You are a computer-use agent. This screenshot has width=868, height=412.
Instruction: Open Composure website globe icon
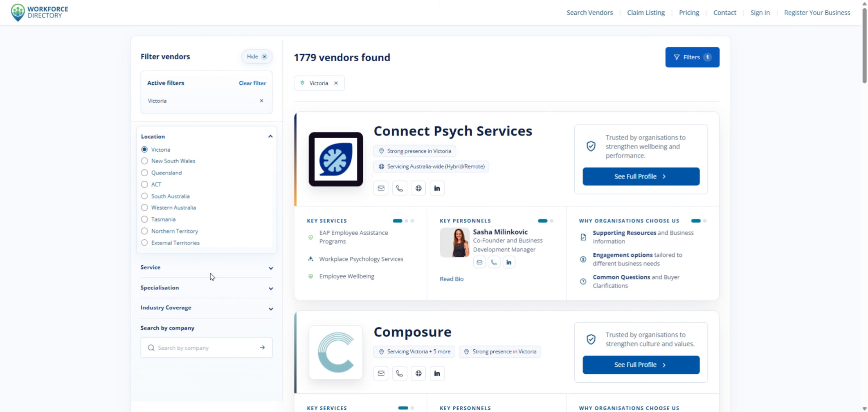pos(418,373)
